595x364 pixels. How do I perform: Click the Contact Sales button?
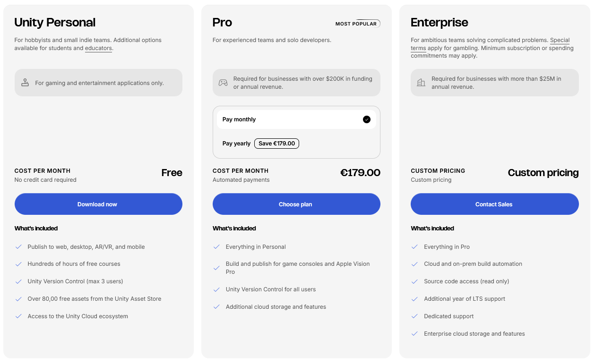(x=494, y=204)
